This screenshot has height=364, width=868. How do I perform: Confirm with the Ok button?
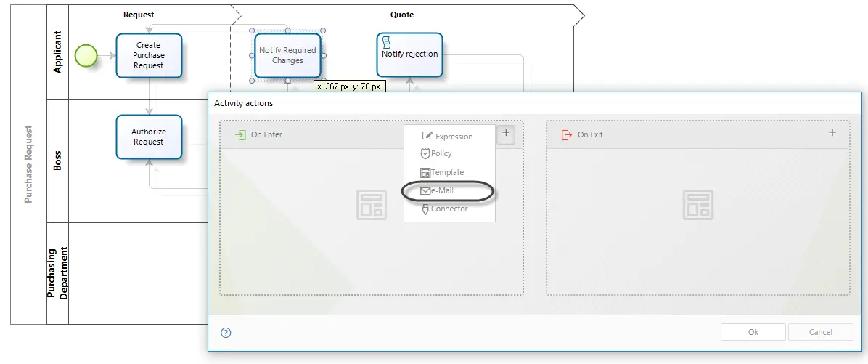[753, 332]
